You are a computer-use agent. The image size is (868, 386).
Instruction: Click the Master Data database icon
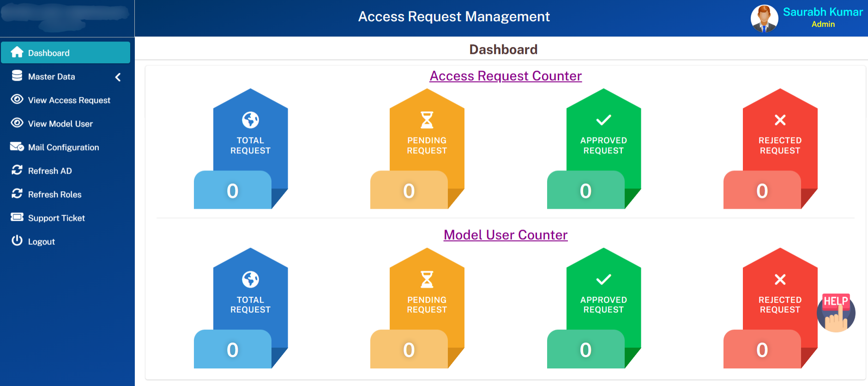pos(17,76)
